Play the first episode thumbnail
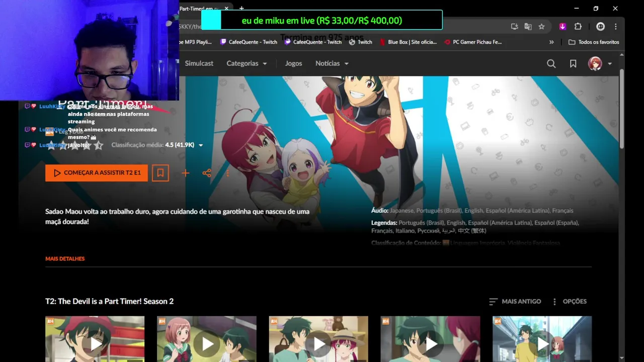Viewport: 644px width, 362px height. [x=95, y=339]
